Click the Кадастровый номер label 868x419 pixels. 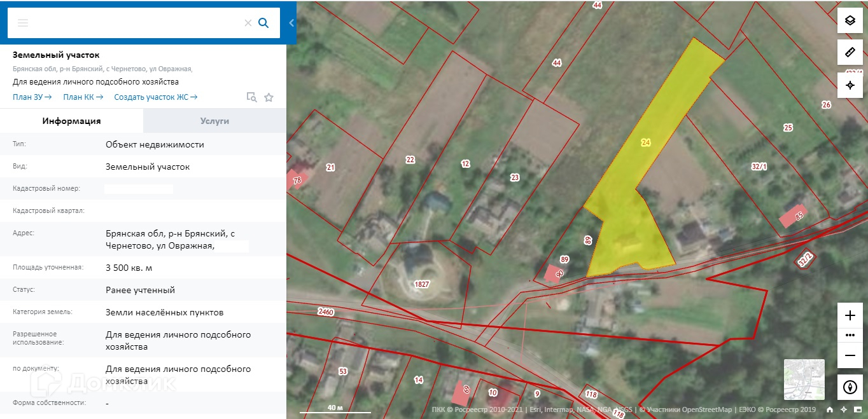pos(46,189)
